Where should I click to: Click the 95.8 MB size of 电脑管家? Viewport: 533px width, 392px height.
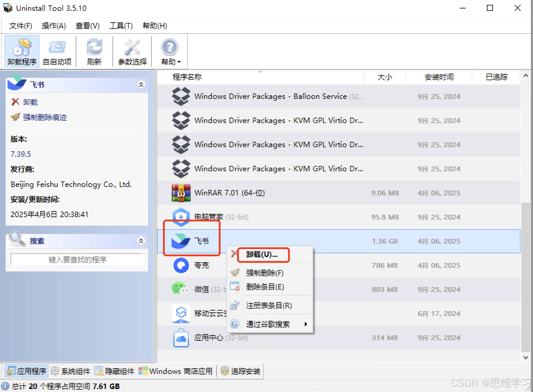tap(385, 217)
